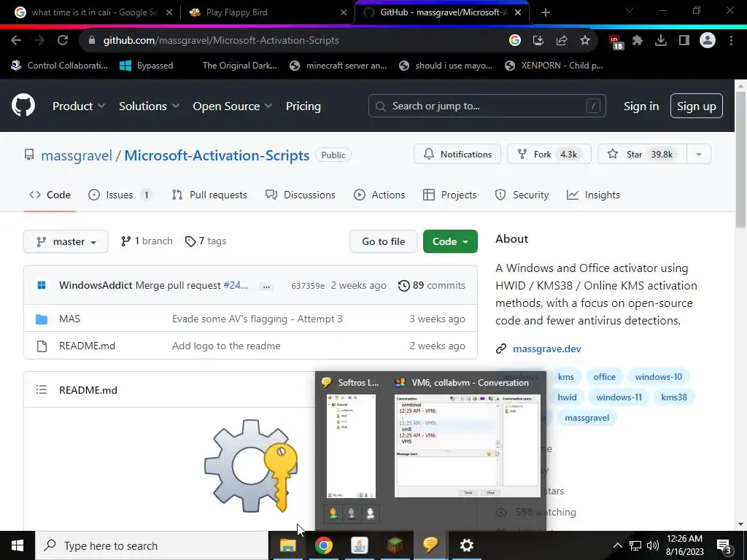The width and height of the screenshot is (747, 560).
Task: Open Chrome downloads icon
Action: tap(661, 41)
